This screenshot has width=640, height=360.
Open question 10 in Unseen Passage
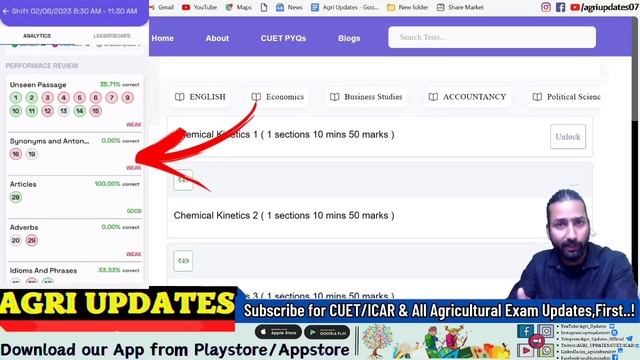tap(16, 111)
